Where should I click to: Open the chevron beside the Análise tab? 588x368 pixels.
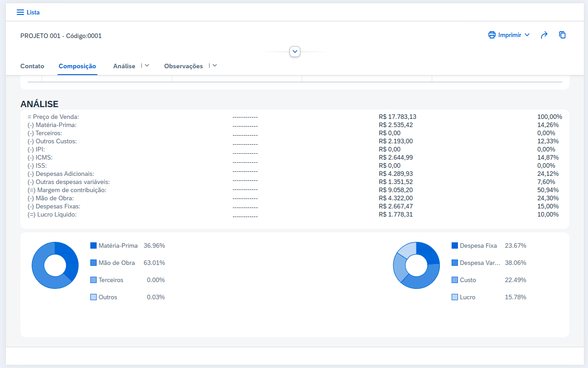pyautogui.click(x=147, y=66)
